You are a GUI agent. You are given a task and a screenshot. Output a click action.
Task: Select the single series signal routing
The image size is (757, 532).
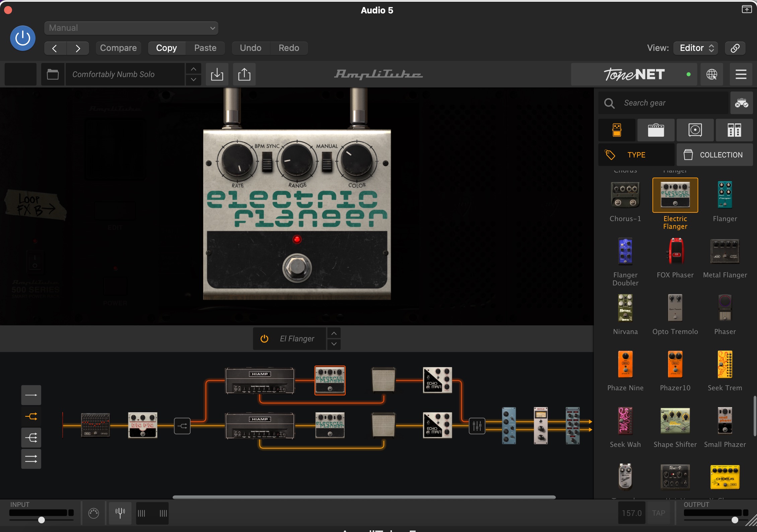pos(31,395)
